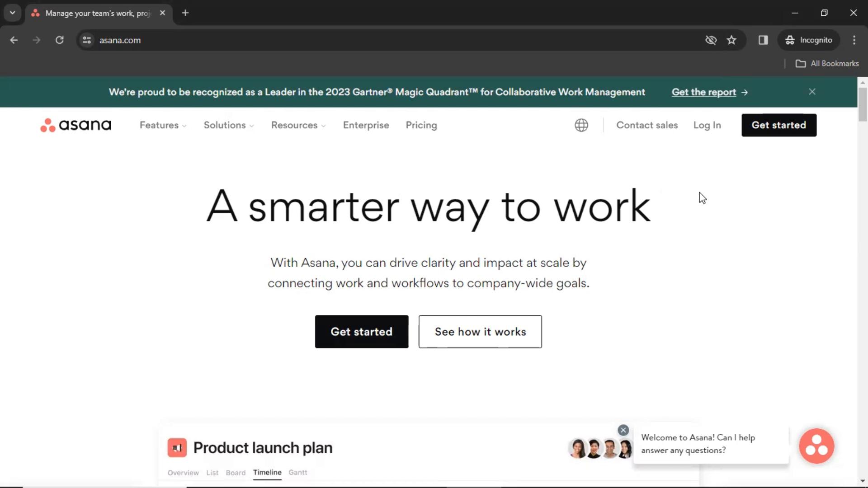Open the language/globe selector icon
Viewport: 868px width, 488px height.
pyautogui.click(x=581, y=125)
